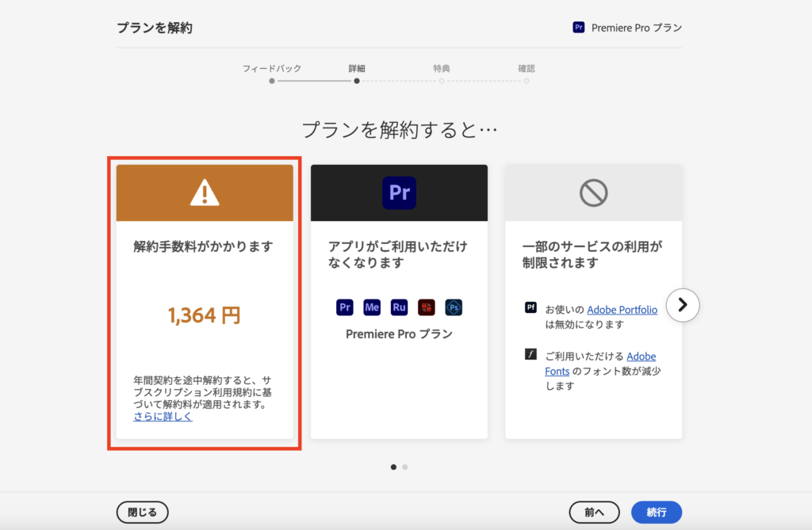This screenshot has width=812, height=530.
Task: Click the Adobe Fonts f icon
Action: 530,354
